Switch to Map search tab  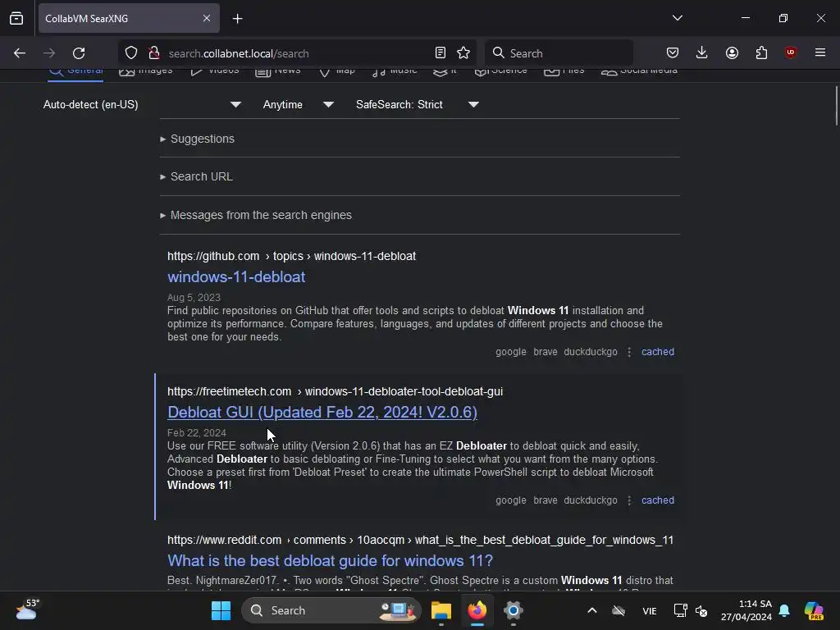336,72
